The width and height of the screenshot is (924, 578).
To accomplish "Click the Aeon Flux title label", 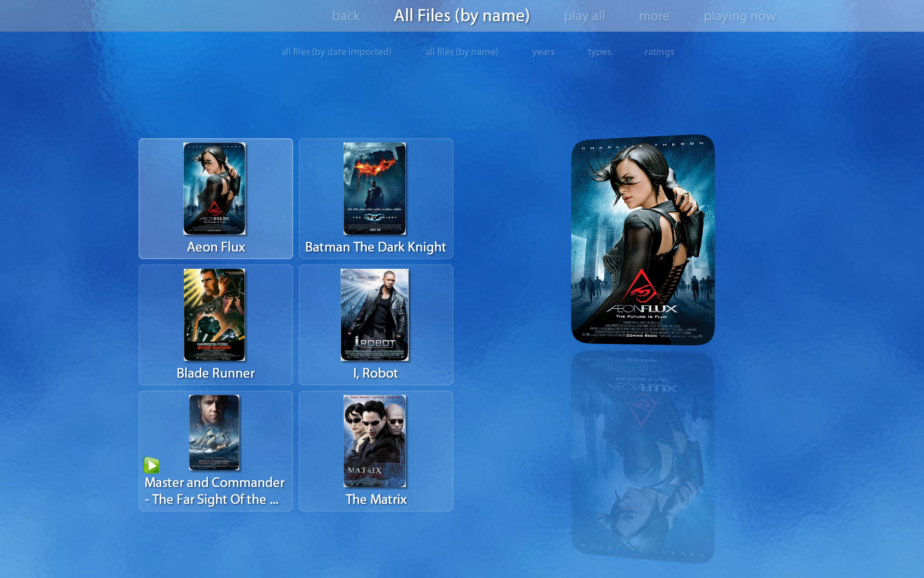I will pyautogui.click(x=216, y=247).
